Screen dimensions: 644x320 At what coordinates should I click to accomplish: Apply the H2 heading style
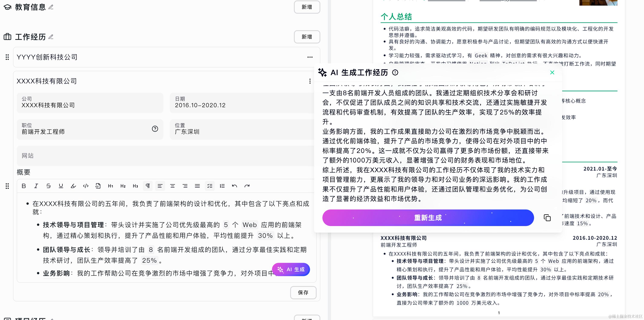coord(123,186)
